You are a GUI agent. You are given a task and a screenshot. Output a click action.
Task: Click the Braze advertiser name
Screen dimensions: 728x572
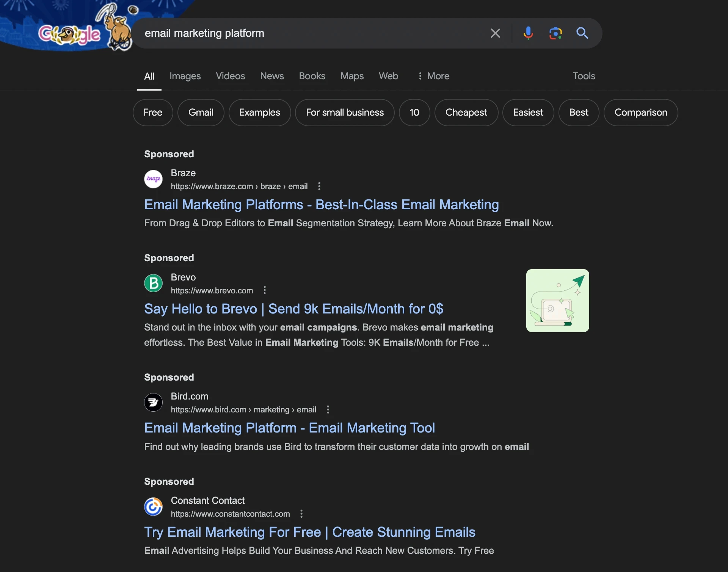183,173
